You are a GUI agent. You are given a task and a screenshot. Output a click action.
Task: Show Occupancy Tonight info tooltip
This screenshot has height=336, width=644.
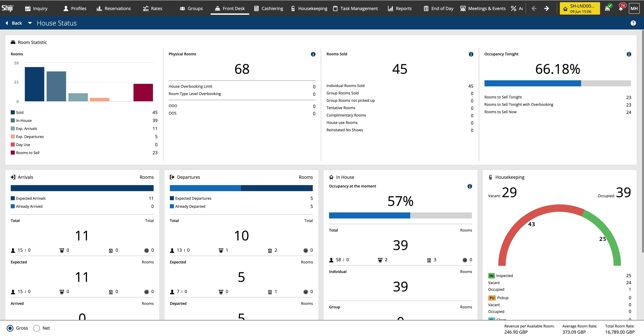629,54
